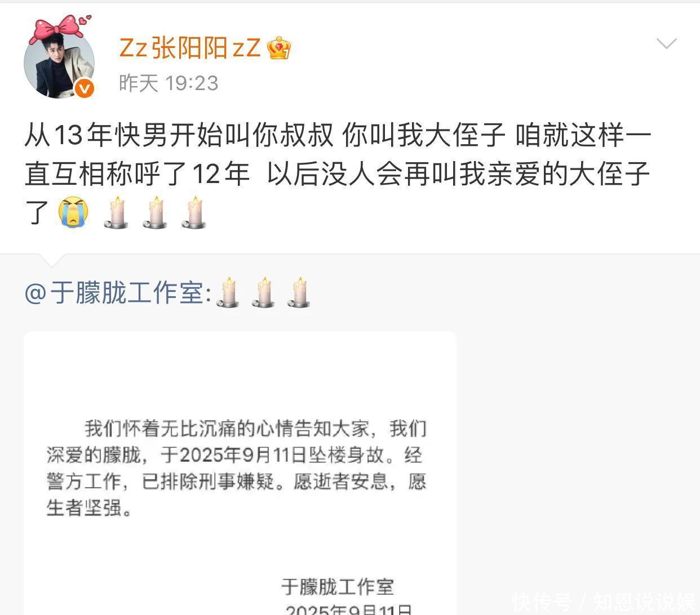
Task: Click second candle emoji in repost
Action: pyautogui.click(x=263, y=292)
